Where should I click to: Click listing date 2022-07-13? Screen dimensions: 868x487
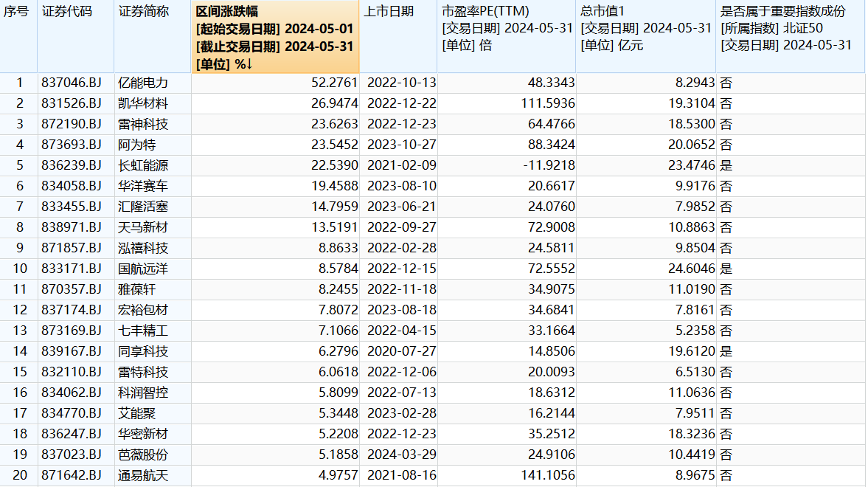coord(401,393)
